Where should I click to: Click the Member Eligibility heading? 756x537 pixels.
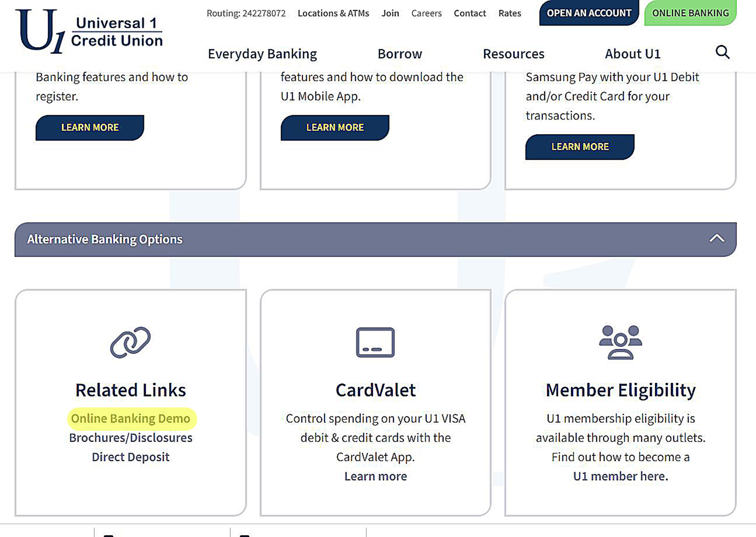tap(621, 390)
